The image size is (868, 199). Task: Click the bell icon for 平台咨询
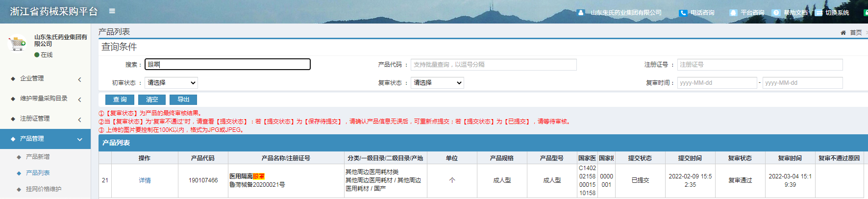[x=733, y=13]
